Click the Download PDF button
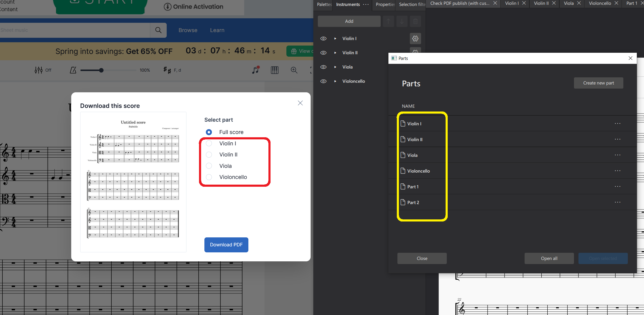Screen dimensions: 644x315 (226, 245)
